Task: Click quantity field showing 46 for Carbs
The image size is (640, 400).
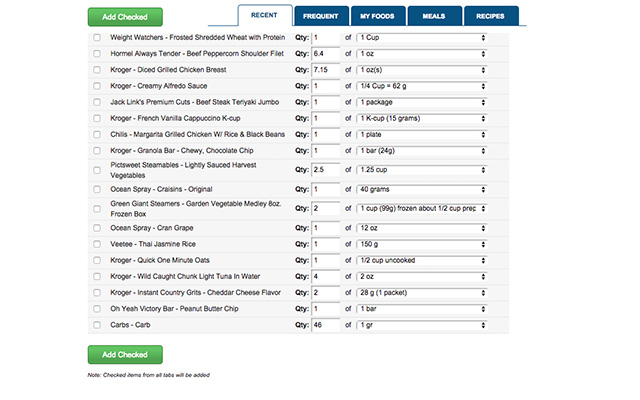Action: tap(326, 325)
